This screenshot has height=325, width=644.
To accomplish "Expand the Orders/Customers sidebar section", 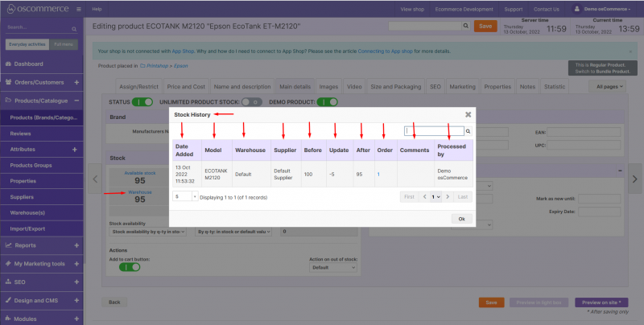I will [x=76, y=82].
